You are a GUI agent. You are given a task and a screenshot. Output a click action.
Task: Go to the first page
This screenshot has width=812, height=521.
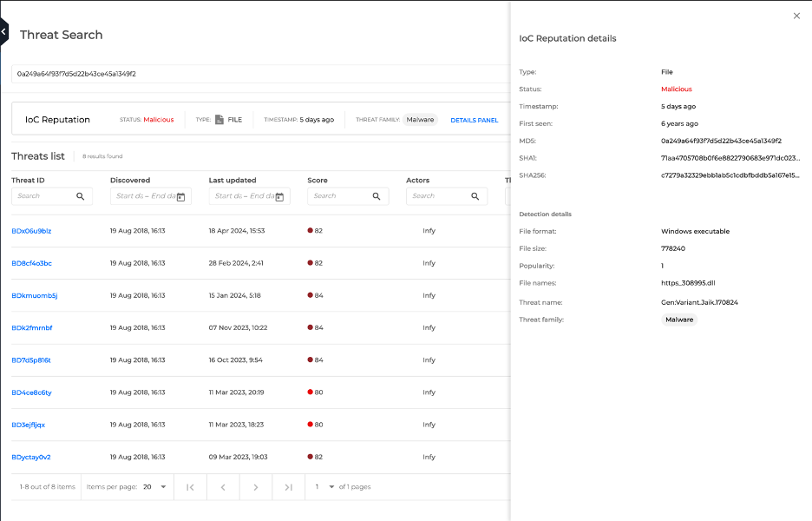tap(190, 487)
